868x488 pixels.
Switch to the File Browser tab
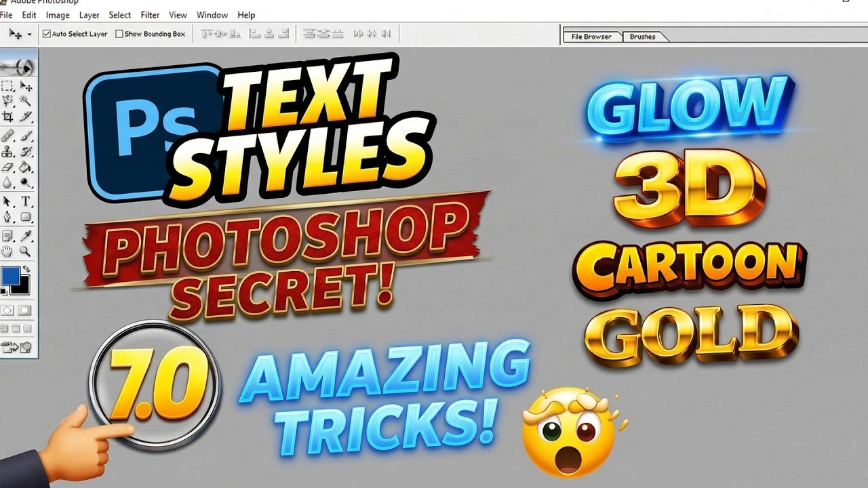[x=591, y=37]
